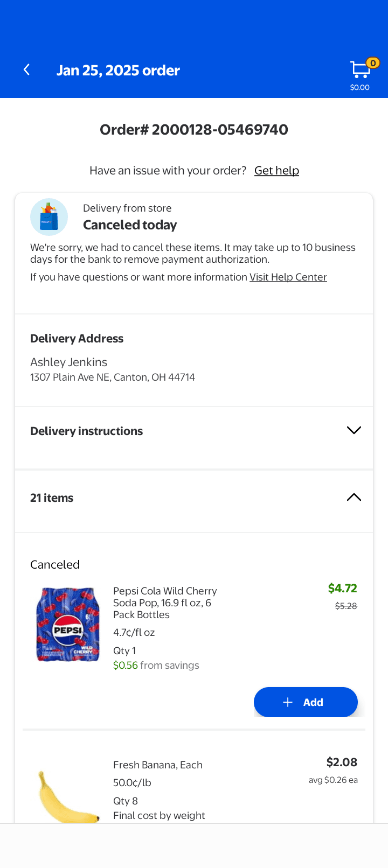388x868 pixels.
Task: Add Pepsi Wild Cherry to cart
Action: coord(306,702)
